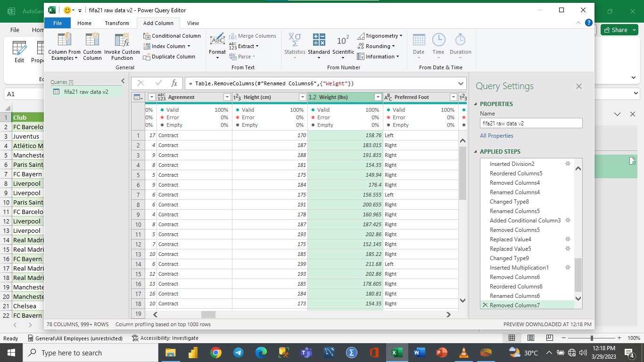Open gear settings for Added Conditional Column3 step

tap(568, 220)
